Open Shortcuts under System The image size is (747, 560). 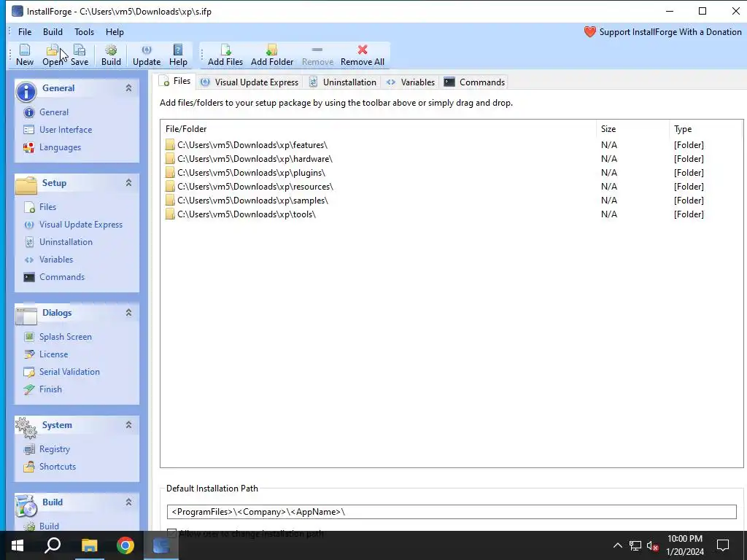point(58,467)
